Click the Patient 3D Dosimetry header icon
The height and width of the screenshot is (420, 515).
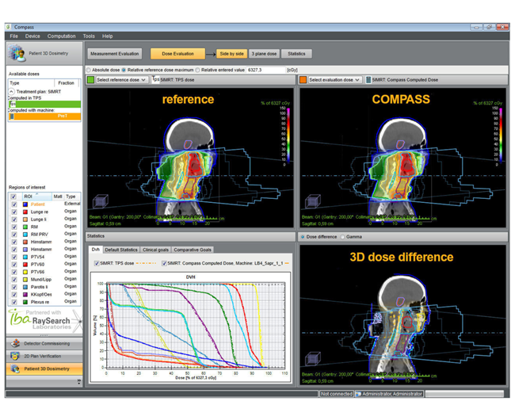click(17, 53)
